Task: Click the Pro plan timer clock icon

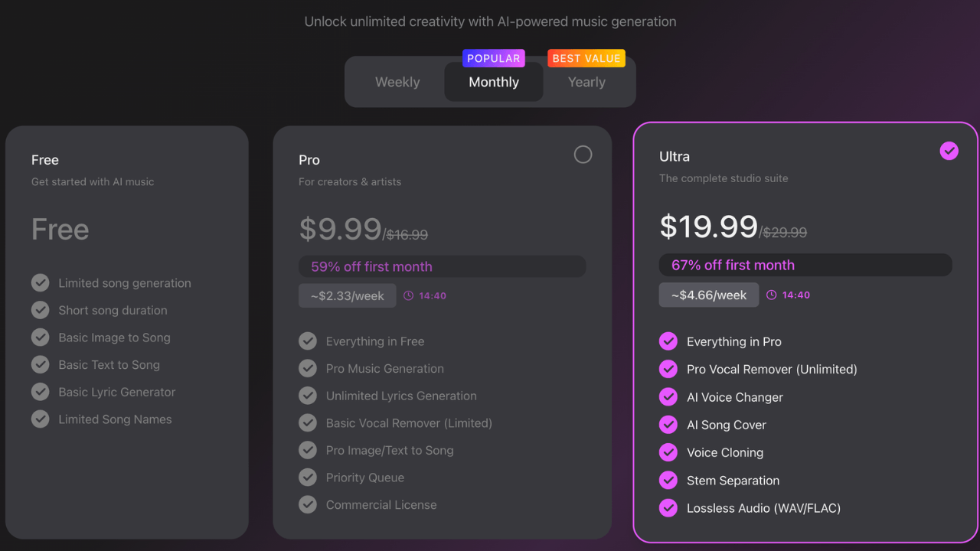Action: click(x=408, y=296)
